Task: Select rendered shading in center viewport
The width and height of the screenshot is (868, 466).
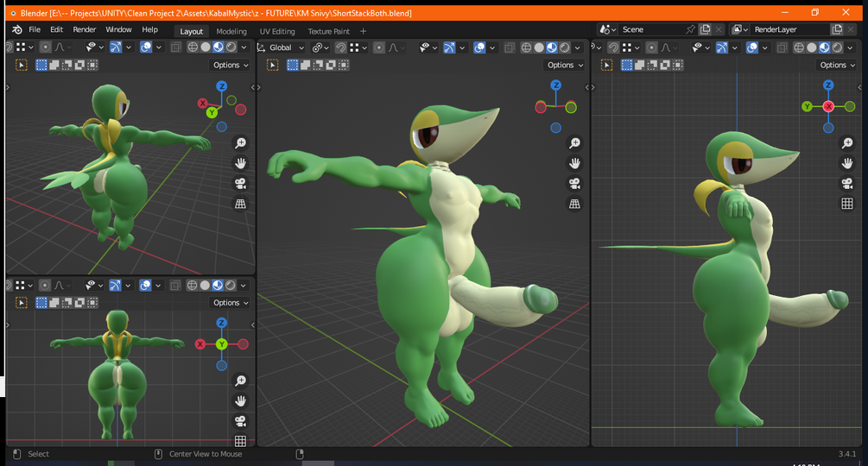Action: [x=565, y=48]
